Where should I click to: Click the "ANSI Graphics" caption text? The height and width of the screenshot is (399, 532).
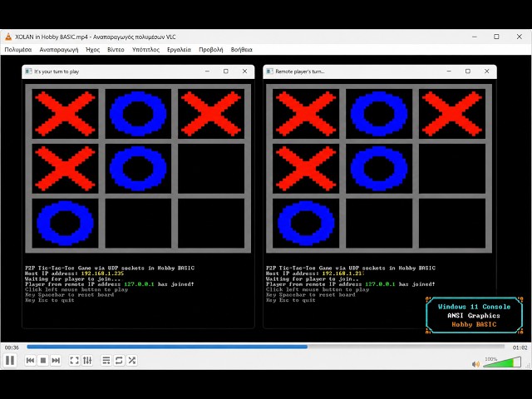click(x=474, y=316)
